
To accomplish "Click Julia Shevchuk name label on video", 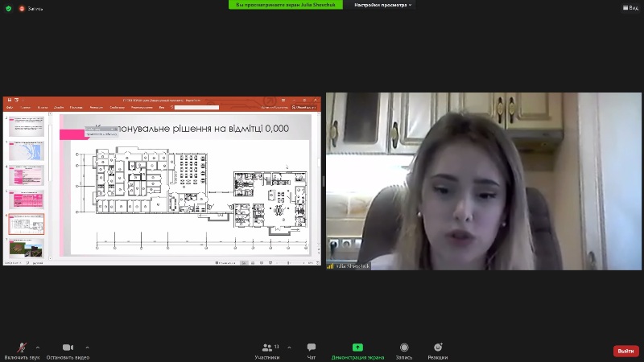I will (x=352, y=266).
